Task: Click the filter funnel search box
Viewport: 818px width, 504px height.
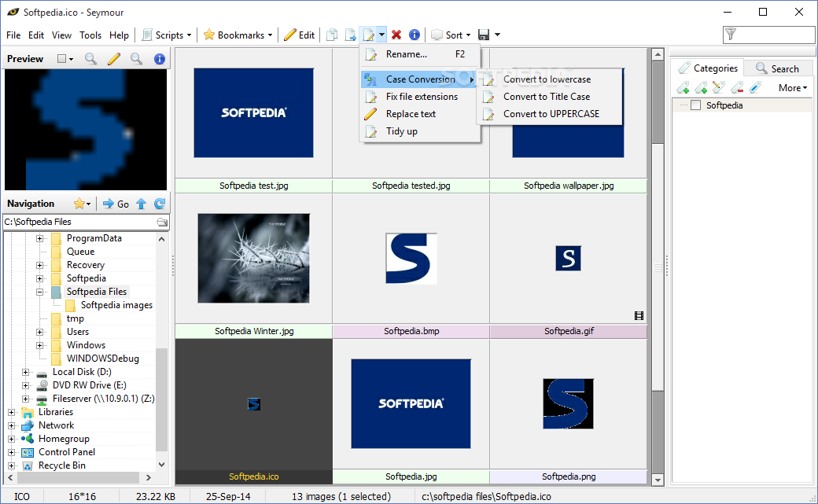Action: tap(768, 35)
